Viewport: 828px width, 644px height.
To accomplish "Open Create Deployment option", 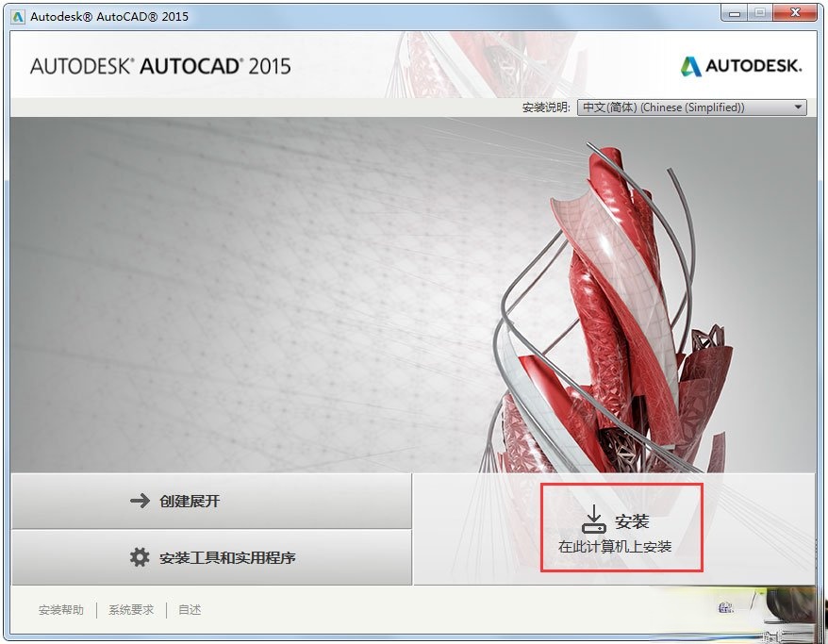I will pos(211,501).
